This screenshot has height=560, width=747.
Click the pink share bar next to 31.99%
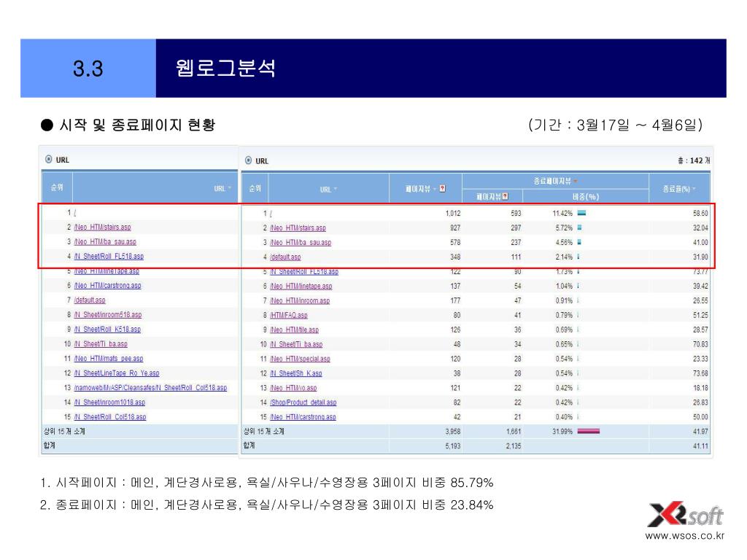click(589, 432)
